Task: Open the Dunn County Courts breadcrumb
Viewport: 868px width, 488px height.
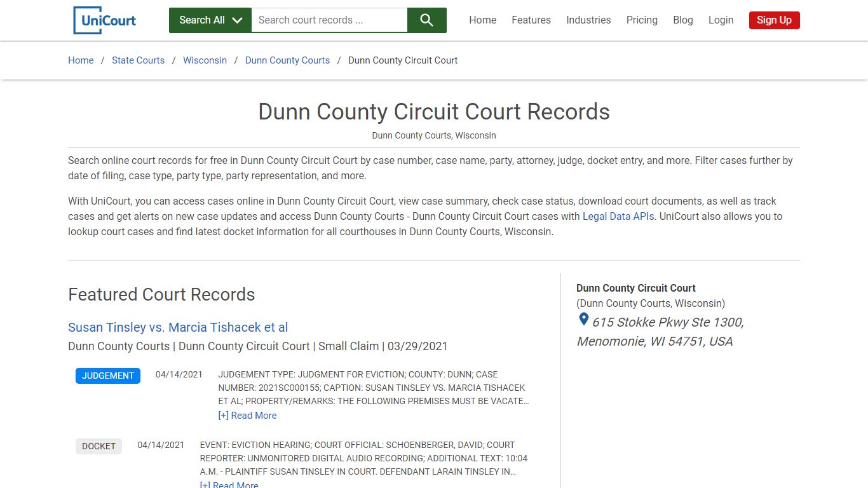Action: coord(287,60)
